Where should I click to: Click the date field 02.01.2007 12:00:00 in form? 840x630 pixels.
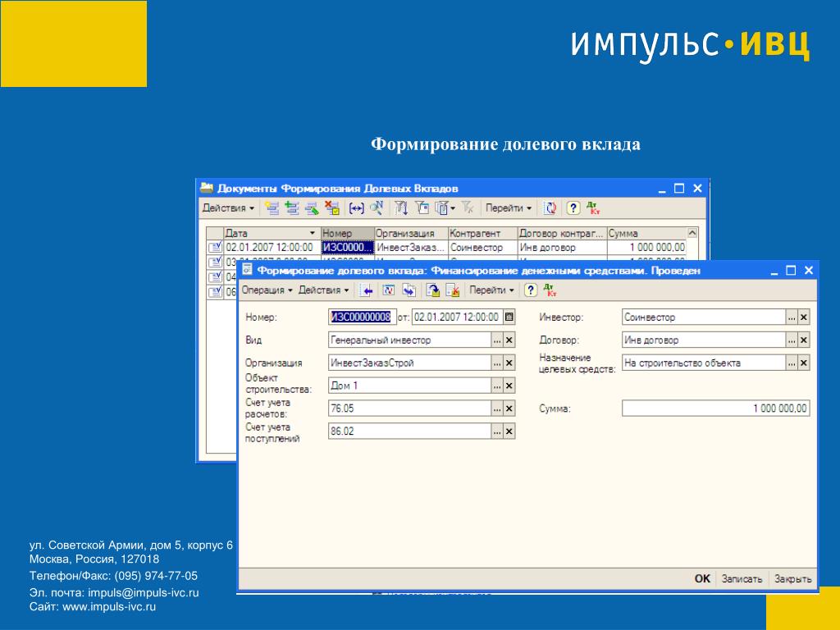(x=458, y=317)
